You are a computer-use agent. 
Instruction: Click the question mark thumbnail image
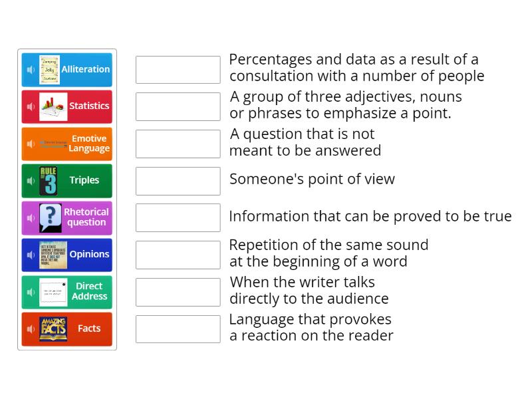click(x=50, y=217)
